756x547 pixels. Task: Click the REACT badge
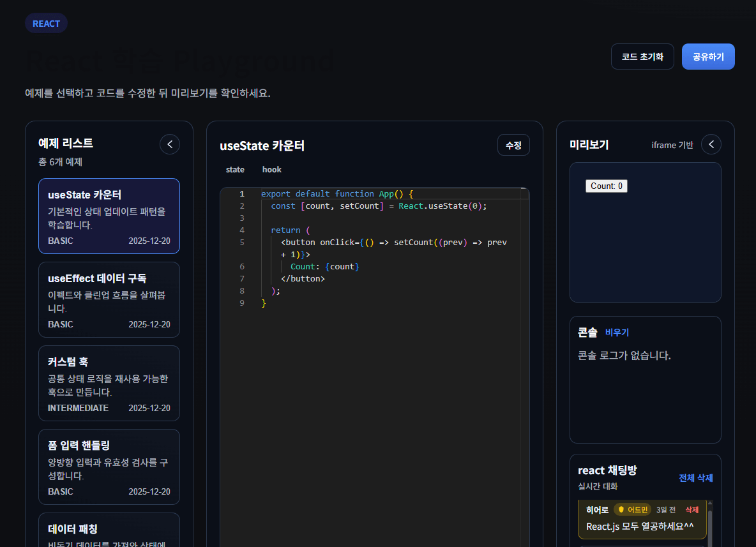tap(46, 24)
